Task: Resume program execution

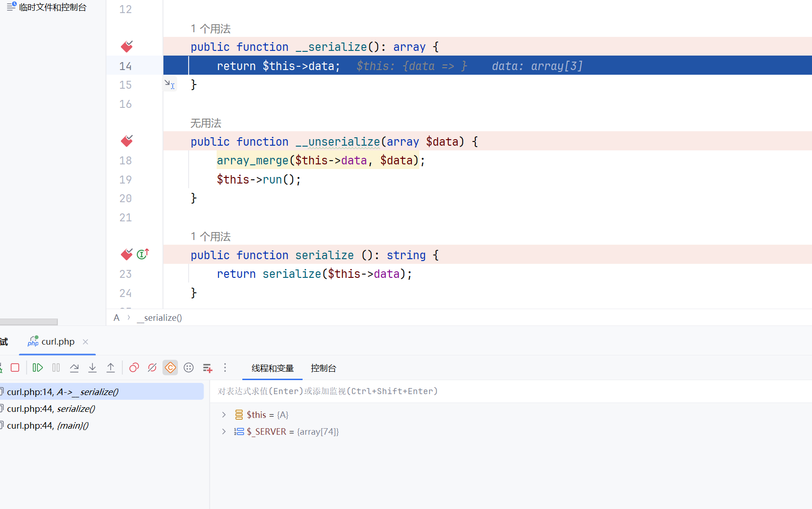Action: [38, 368]
